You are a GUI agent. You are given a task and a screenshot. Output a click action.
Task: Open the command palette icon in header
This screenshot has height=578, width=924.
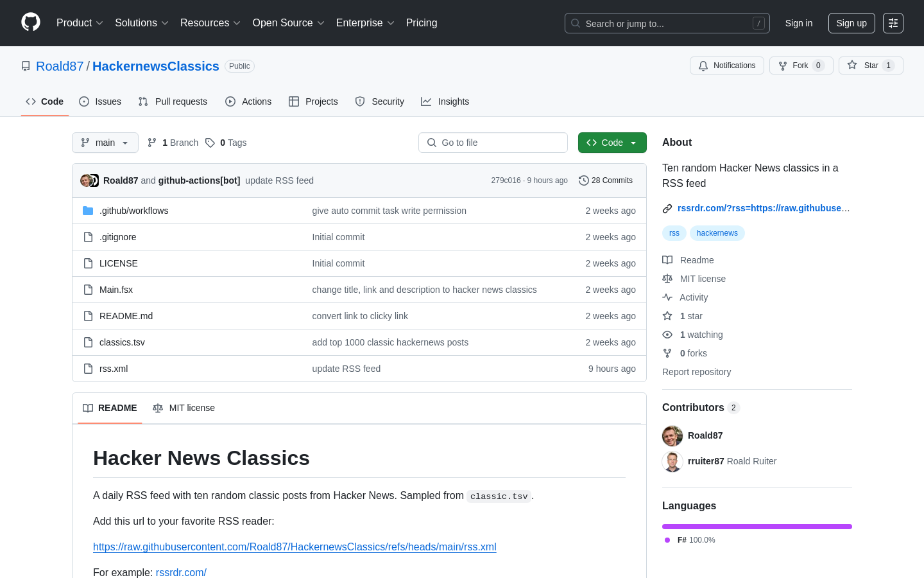pos(893,23)
